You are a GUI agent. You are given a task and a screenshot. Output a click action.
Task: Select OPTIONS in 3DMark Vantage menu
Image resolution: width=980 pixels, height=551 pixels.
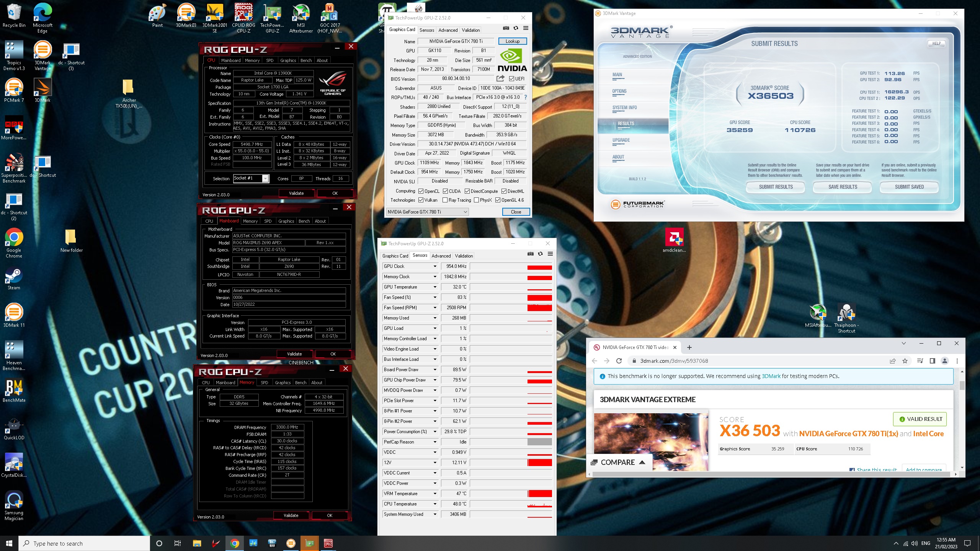coord(619,91)
